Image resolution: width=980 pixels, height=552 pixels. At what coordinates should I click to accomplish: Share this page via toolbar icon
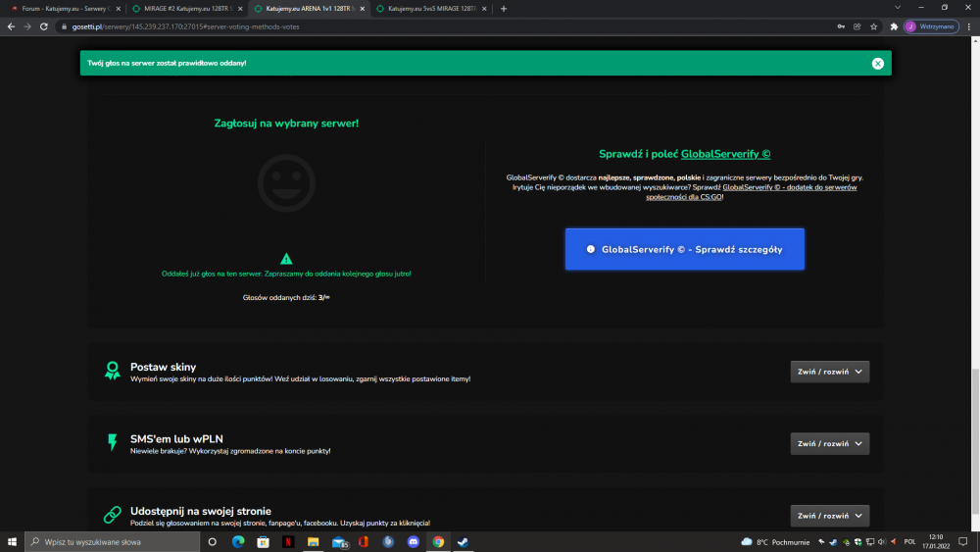[x=857, y=26]
